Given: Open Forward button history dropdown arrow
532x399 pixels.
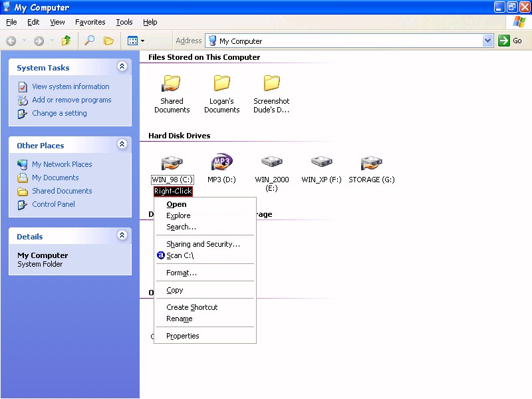Looking at the screenshot, I should (52, 41).
